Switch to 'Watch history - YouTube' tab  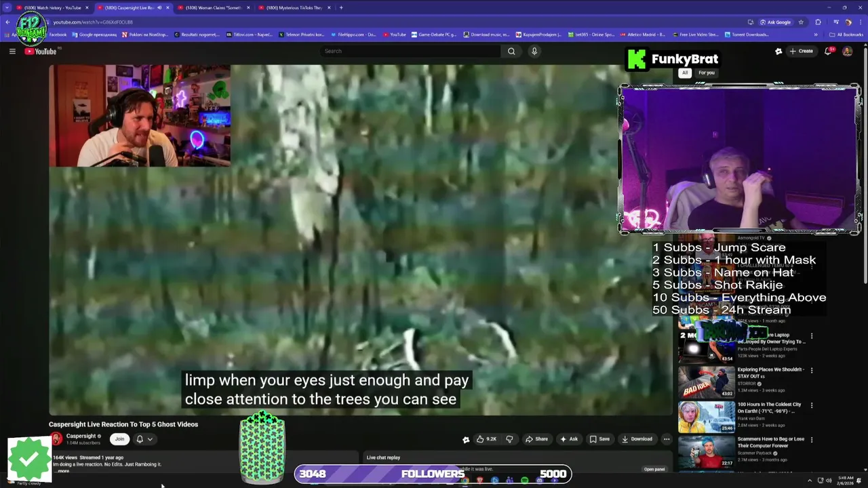(x=52, y=7)
